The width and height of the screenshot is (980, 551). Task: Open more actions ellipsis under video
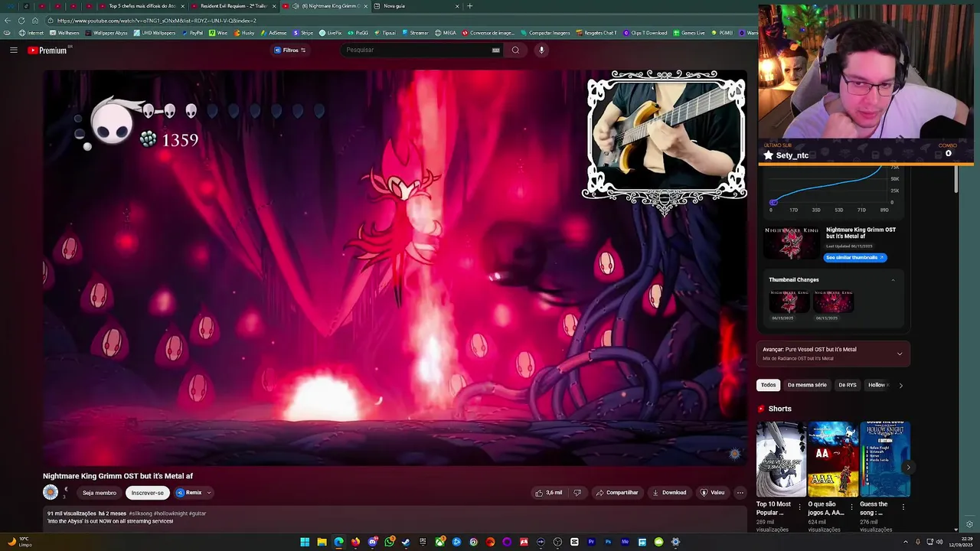tap(740, 493)
